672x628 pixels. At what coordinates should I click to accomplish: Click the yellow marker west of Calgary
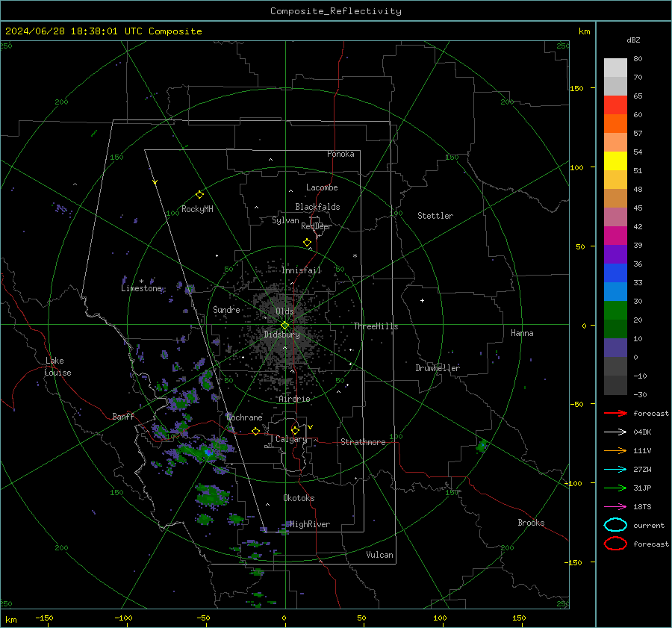(x=256, y=432)
